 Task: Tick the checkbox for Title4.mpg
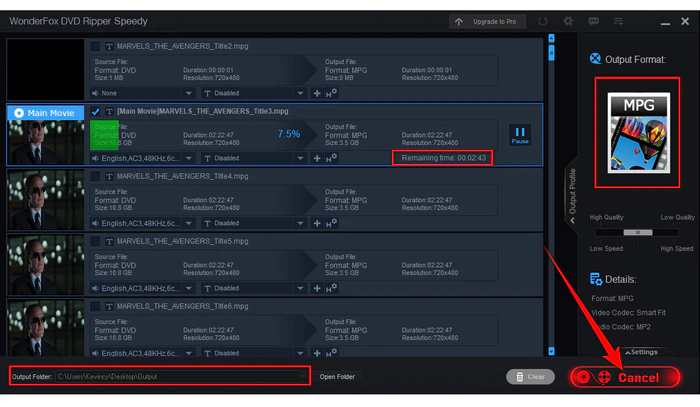95,176
